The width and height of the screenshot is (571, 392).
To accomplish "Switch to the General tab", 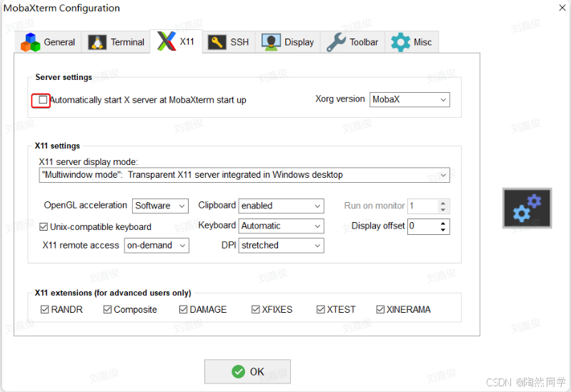I will point(48,42).
